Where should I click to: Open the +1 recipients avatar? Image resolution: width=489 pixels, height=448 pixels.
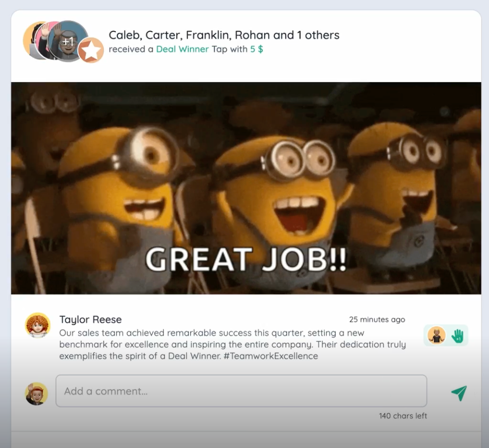tap(68, 41)
